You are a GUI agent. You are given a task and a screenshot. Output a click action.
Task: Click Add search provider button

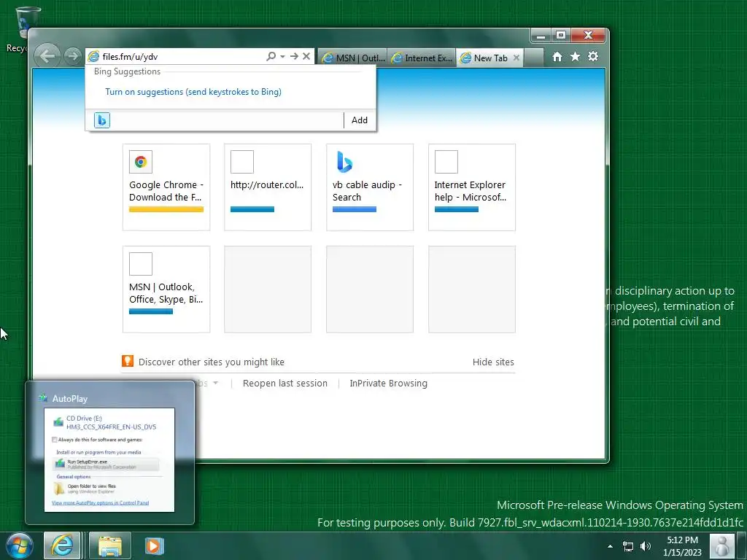click(359, 120)
